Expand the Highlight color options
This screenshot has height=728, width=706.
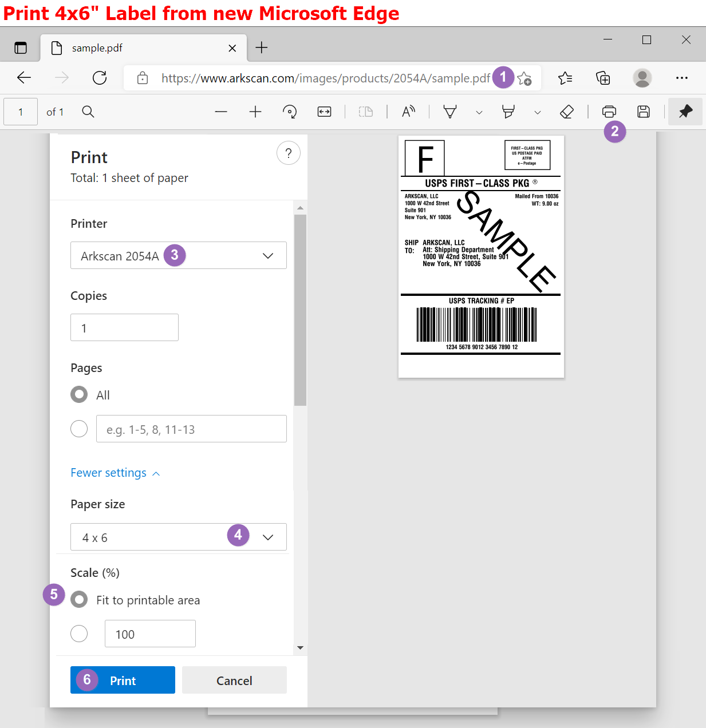(x=538, y=112)
